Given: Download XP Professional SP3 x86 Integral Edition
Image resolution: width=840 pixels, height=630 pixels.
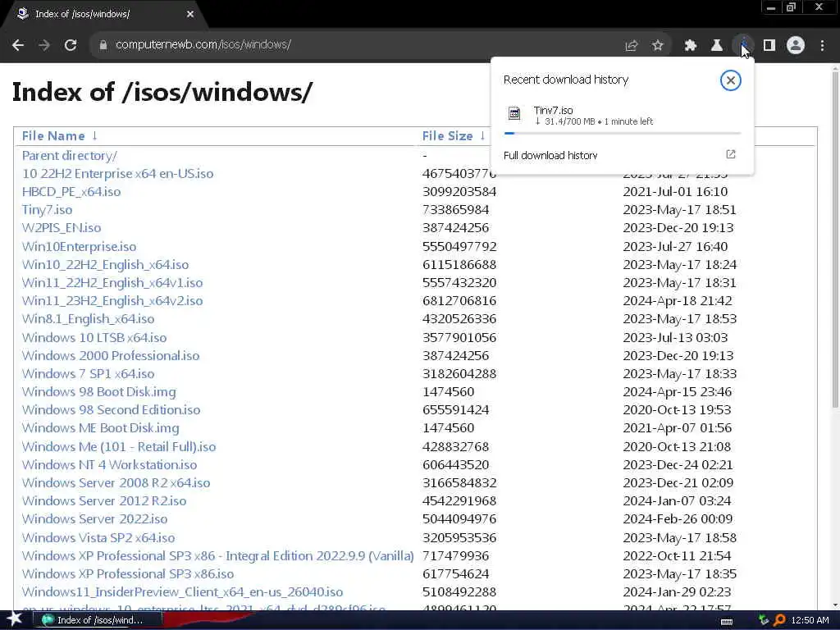Looking at the screenshot, I should pos(217,556).
